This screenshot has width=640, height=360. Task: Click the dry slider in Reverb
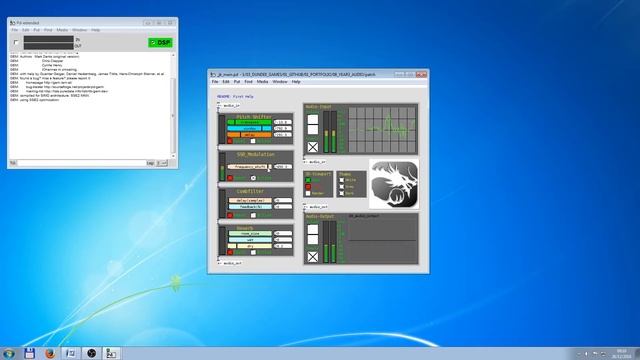coord(249,246)
